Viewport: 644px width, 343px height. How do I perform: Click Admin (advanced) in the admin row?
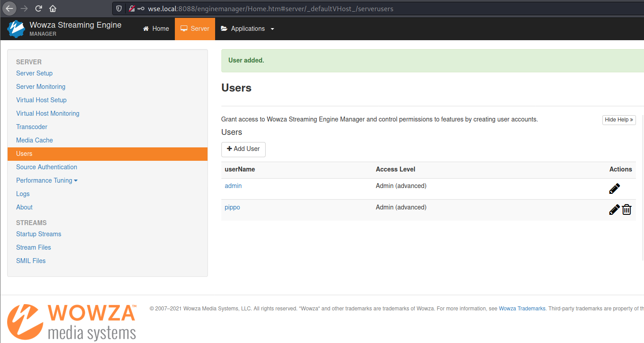401,186
